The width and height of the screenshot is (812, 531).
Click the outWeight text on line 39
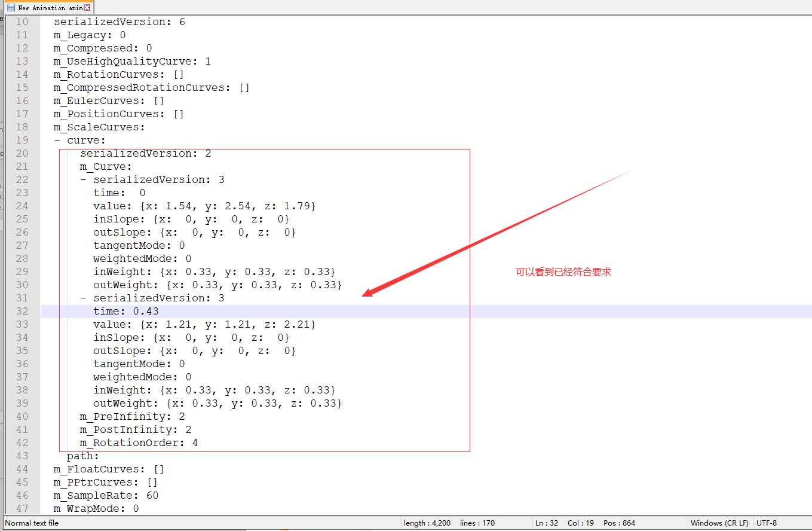point(217,403)
